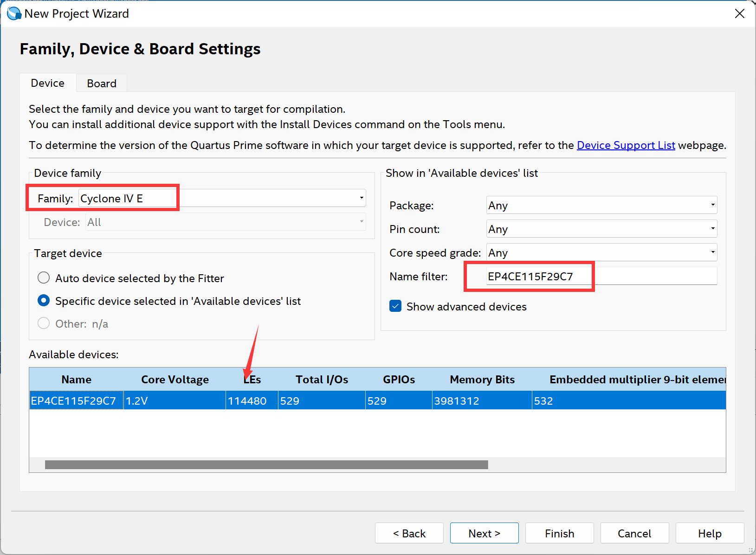The width and height of the screenshot is (756, 555).
Task: Click Embedded multiplier 9-bit elements header
Action: (x=629, y=379)
